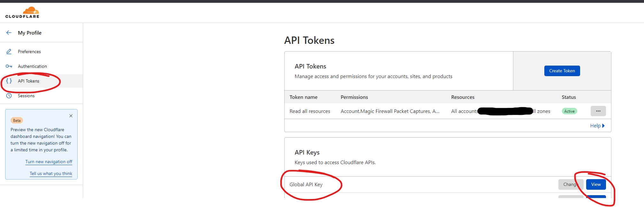Dismiss the Beta preview notice
The image size is (644, 207).
pos(71,116)
